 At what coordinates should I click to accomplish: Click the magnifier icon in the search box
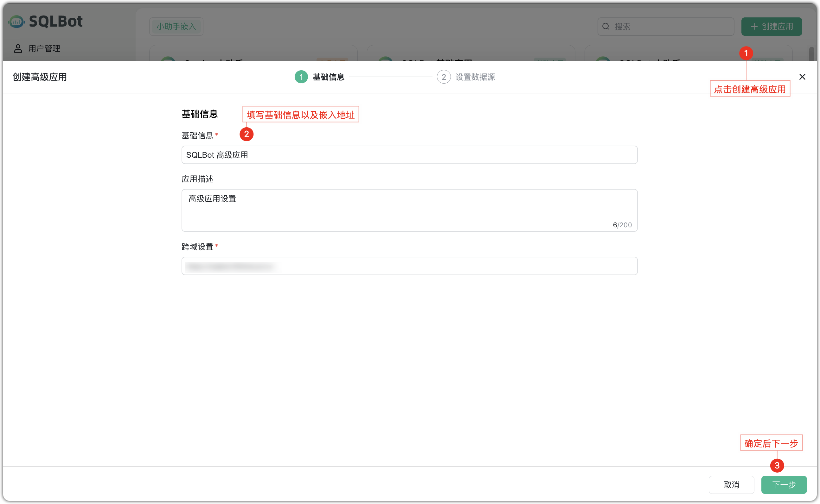click(606, 26)
